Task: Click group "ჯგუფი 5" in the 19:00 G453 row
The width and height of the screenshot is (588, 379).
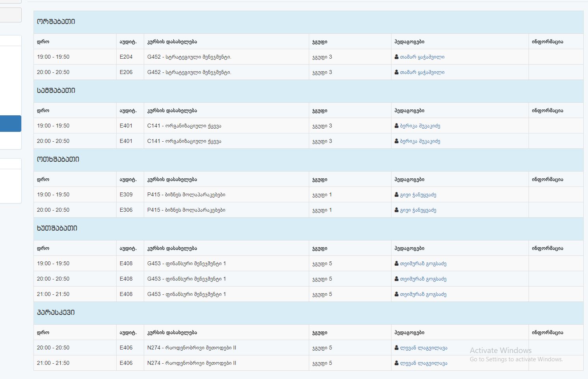Action: click(322, 264)
